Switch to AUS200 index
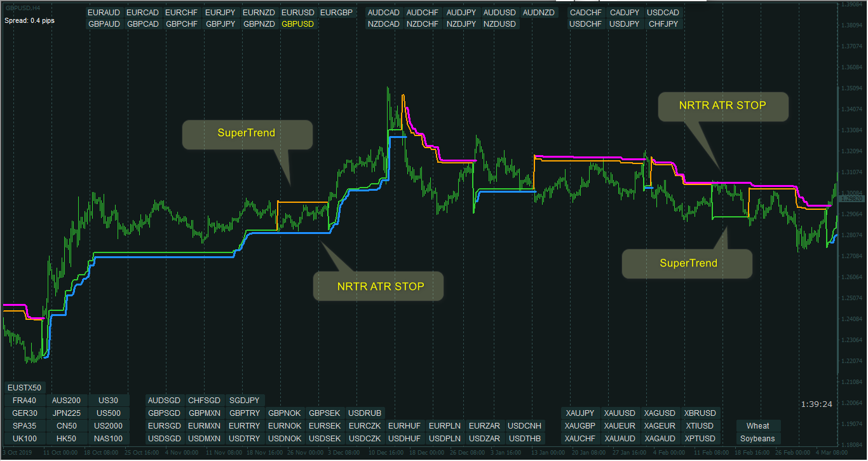868x461 pixels. (x=67, y=401)
